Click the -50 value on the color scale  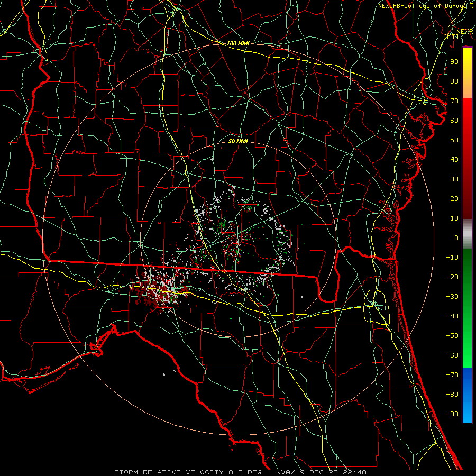[x=452, y=336]
